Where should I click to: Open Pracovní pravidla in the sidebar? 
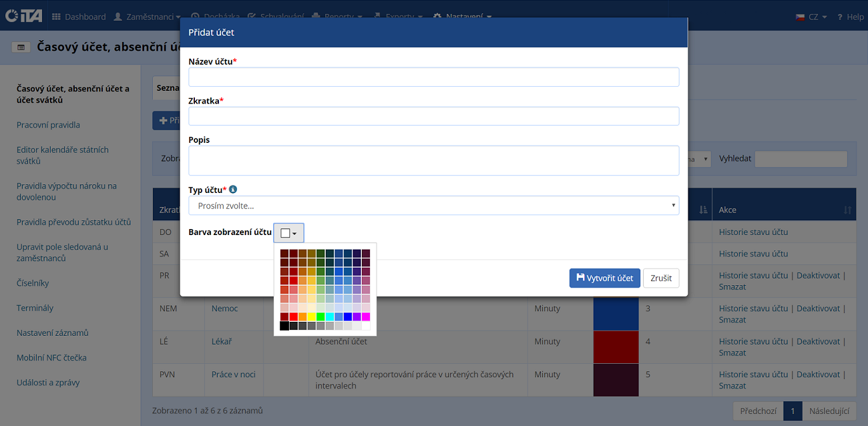click(x=48, y=125)
